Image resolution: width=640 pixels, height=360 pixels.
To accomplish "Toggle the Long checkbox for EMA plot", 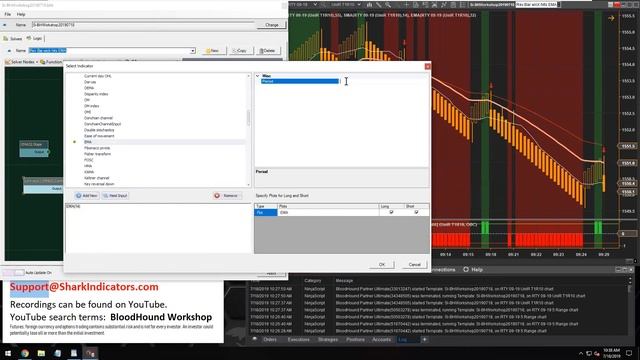I will pos(391,212).
